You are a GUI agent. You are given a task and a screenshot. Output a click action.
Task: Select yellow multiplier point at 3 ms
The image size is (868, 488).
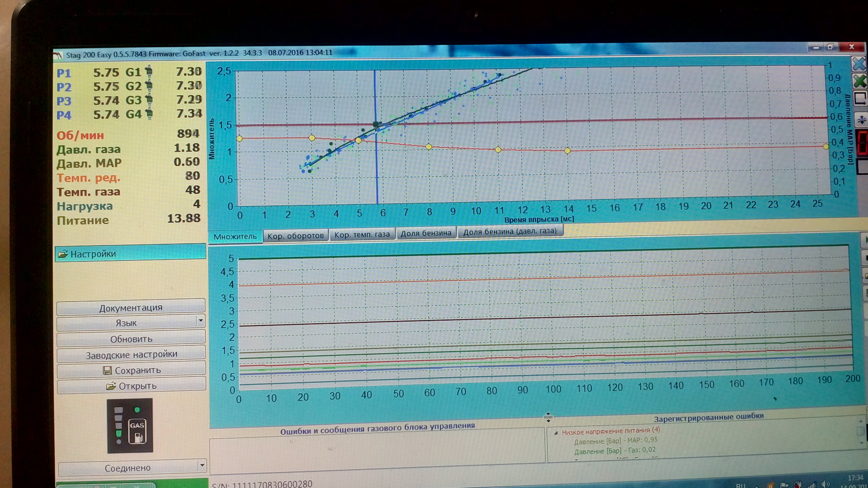point(312,138)
